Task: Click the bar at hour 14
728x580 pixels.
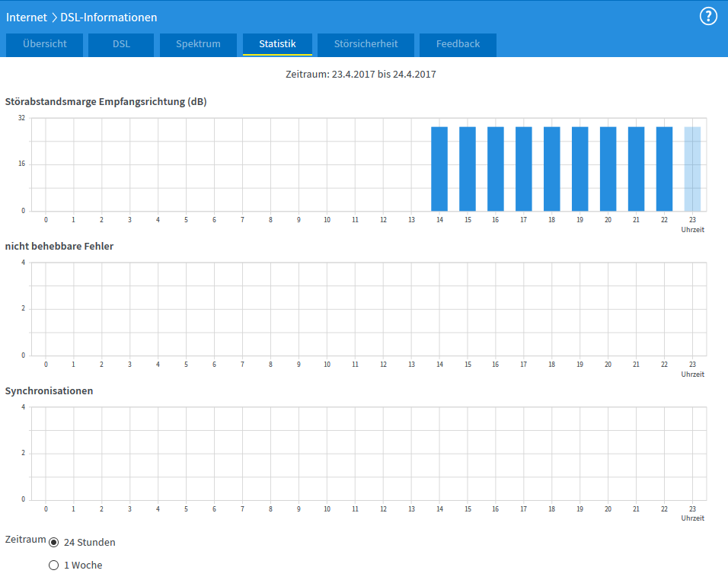Action: pos(439,169)
